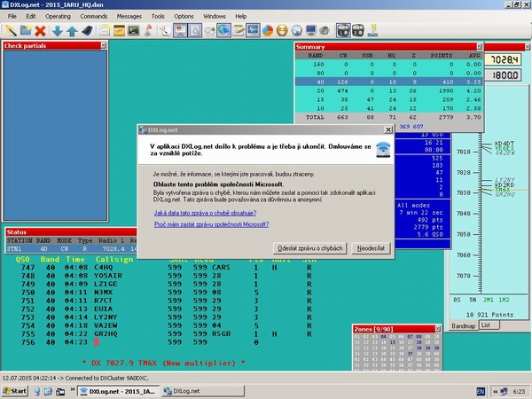Open the green terminal console icon
This screenshot has width=532, height=399.
tap(134, 30)
